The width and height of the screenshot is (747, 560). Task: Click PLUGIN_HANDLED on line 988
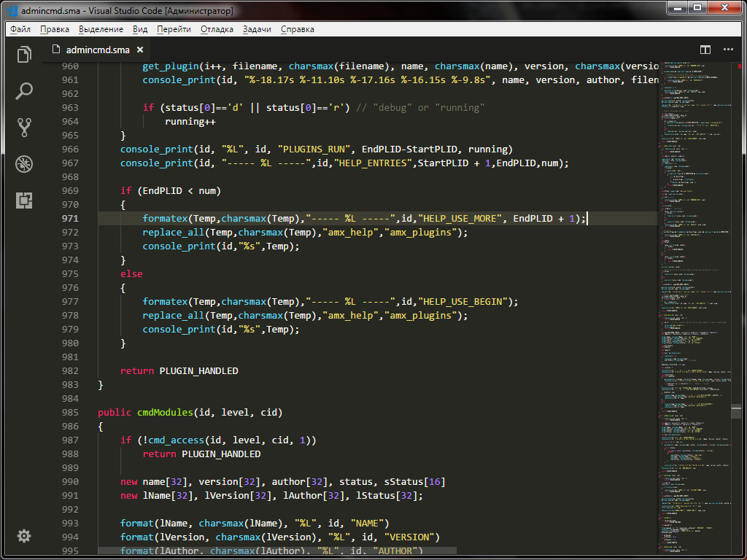(221, 454)
